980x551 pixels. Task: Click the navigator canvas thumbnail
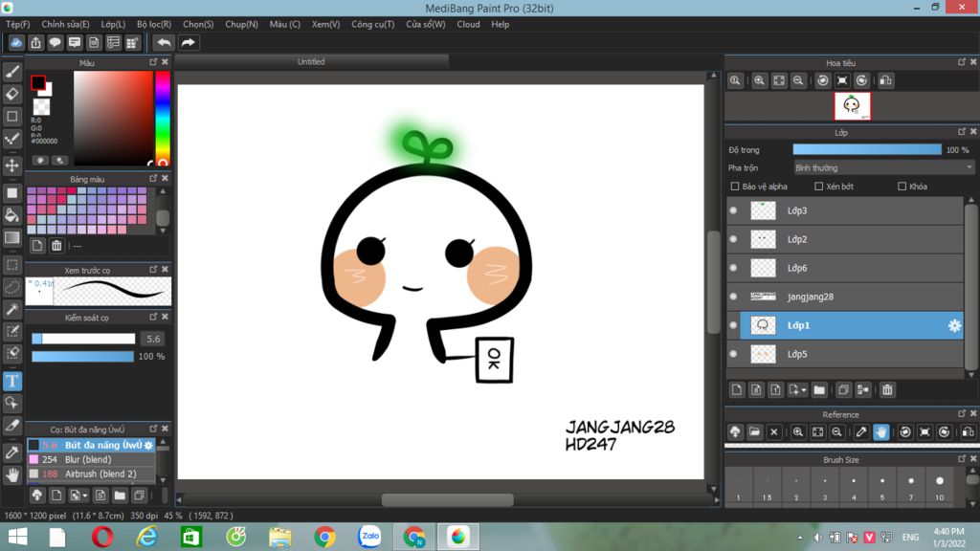[852, 106]
